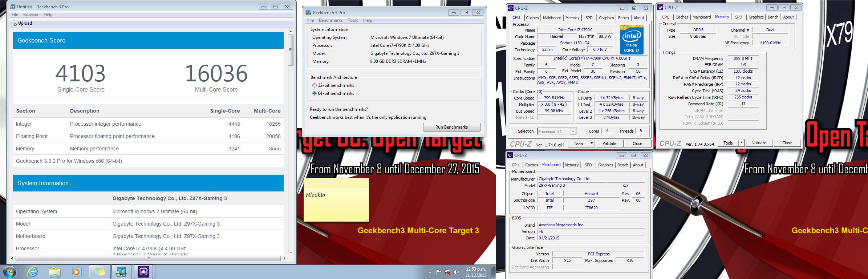Open Mainboard tab in CPU-Z Memory window
Image resolution: width=868 pixels, height=279 pixels.
point(702,17)
